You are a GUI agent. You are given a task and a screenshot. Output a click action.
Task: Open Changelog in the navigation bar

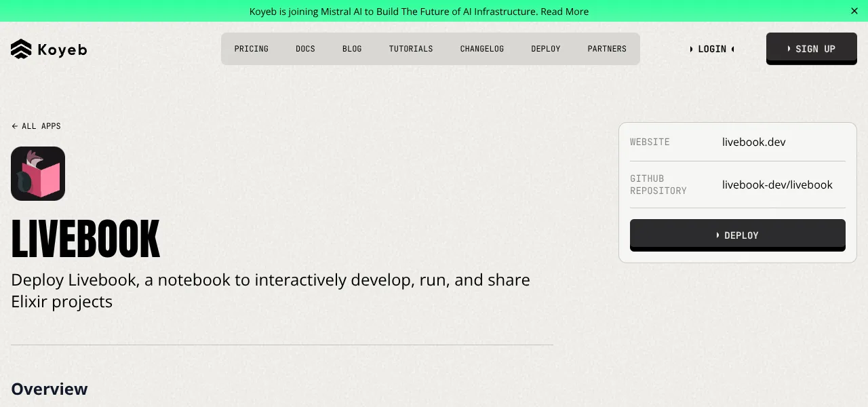pos(482,49)
